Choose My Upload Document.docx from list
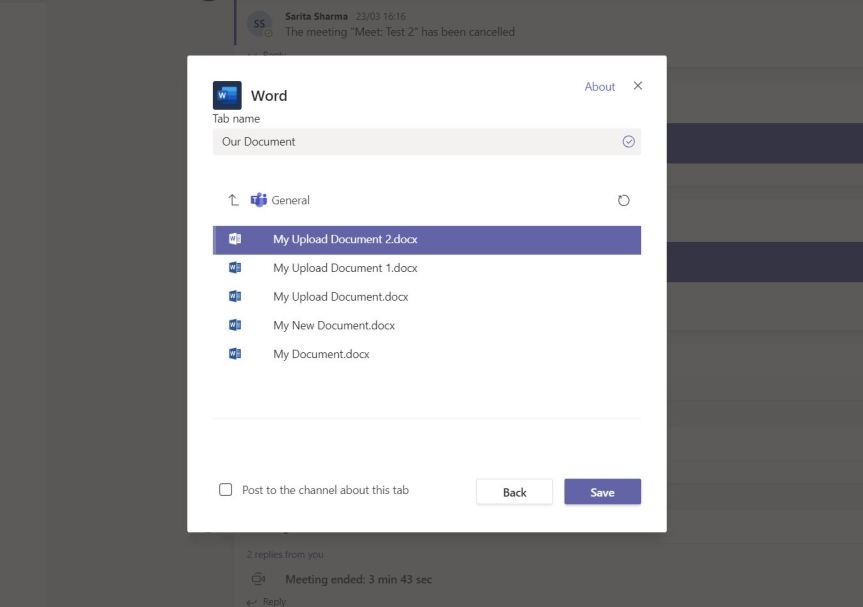The image size is (863, 607). click(x=340, y=297)
